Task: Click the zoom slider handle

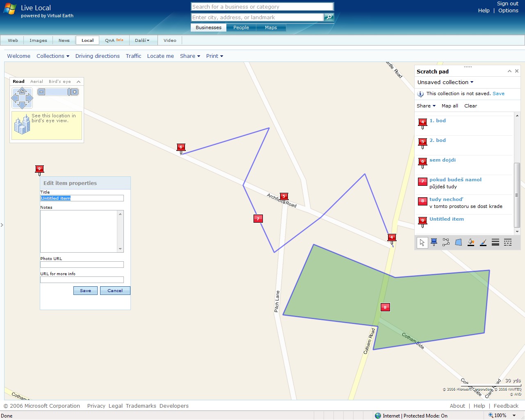Action: (69, 92)
